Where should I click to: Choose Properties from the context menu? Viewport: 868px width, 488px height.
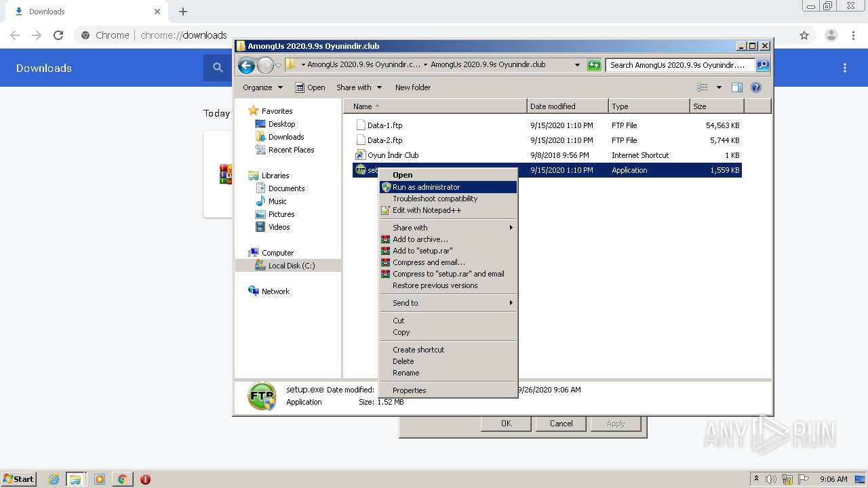click(448, 390)
